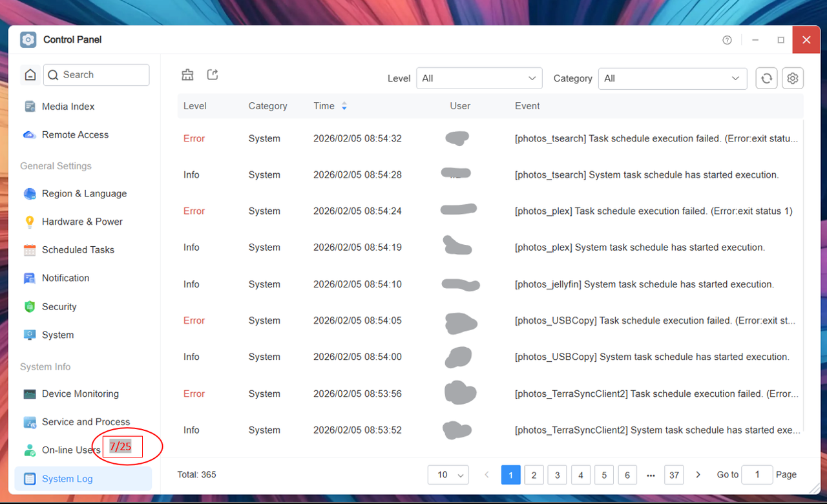This screenshot has width=827, height=504.
Task: Open the rows-per-page dropdown showing 10
Action: point(448,475)
